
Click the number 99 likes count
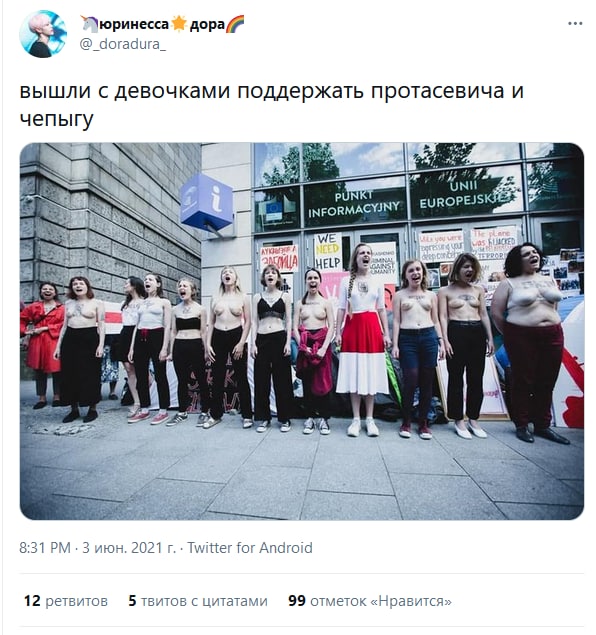pos(297,601)
